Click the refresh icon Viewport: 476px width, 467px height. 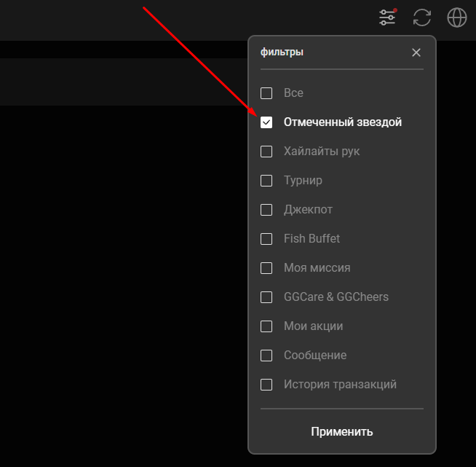(x=422, y=17)
